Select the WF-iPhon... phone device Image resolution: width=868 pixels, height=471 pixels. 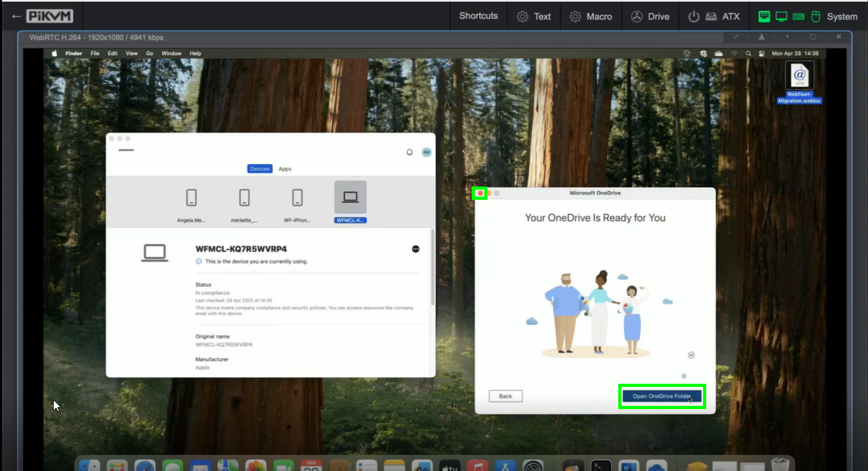pos(297,204)
